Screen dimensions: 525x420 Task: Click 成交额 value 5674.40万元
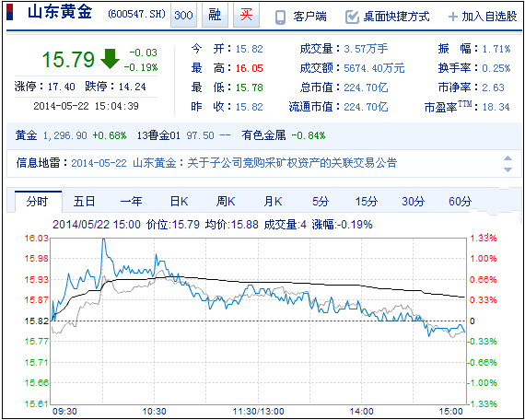click(x=374, y=69)
